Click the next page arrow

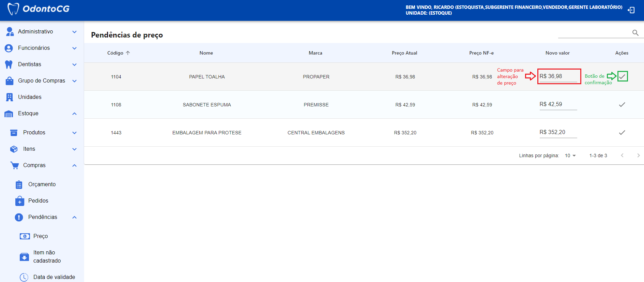click(638, 155)
